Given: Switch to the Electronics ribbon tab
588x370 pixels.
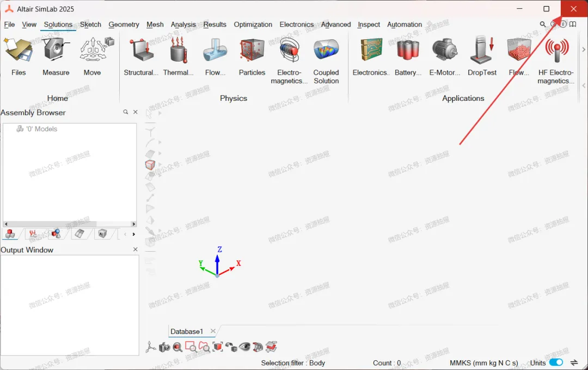Looking at the screenshot, I should 297,25.
